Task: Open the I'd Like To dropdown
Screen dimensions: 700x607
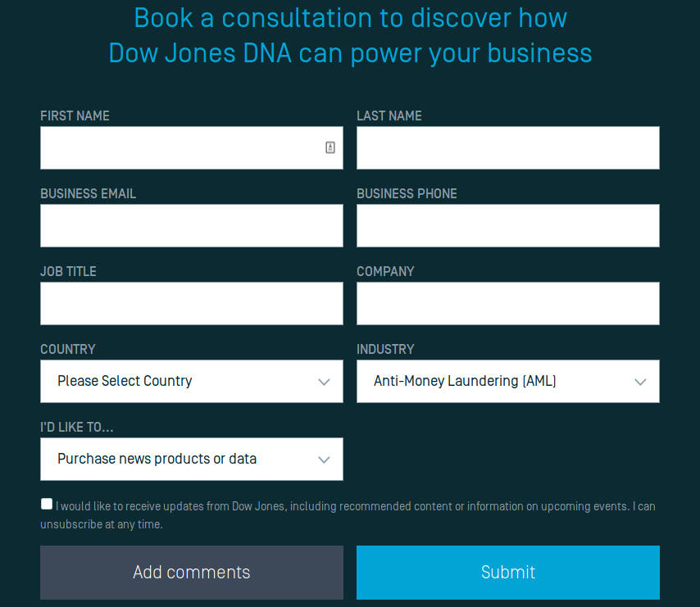Action: click(192, 459)
